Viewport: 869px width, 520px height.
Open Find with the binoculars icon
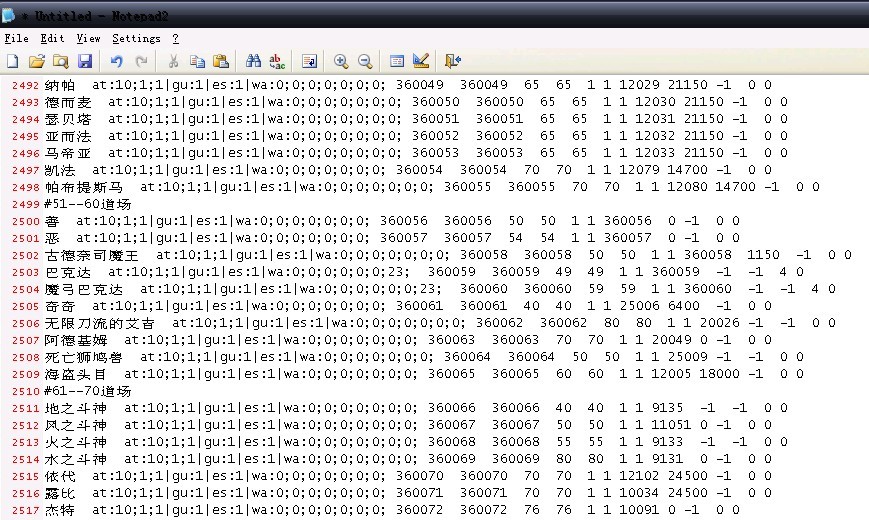tap(253, 61)
